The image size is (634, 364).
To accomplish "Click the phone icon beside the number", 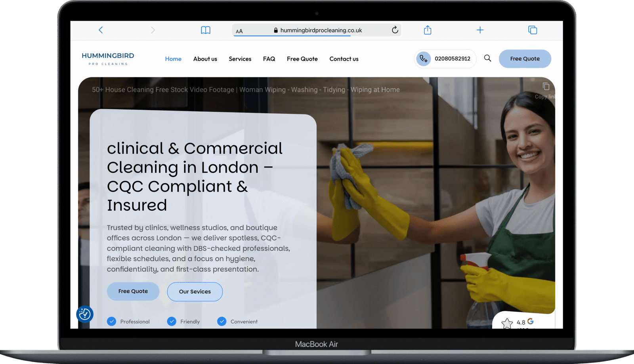I will coord(424,59).
